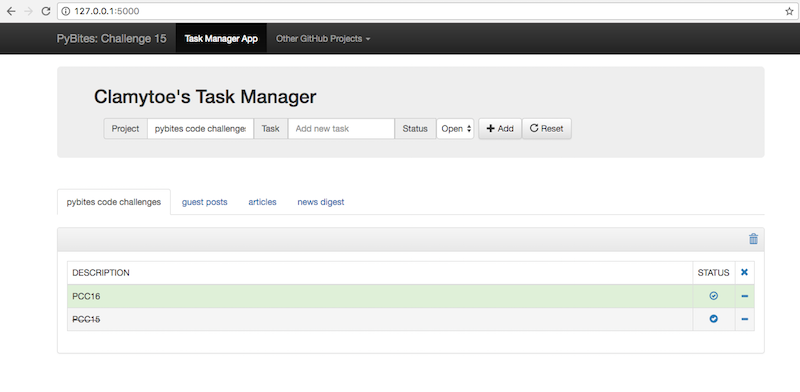
Task: Reload the page with refresh icon
Action: click(x=45, y=11)
